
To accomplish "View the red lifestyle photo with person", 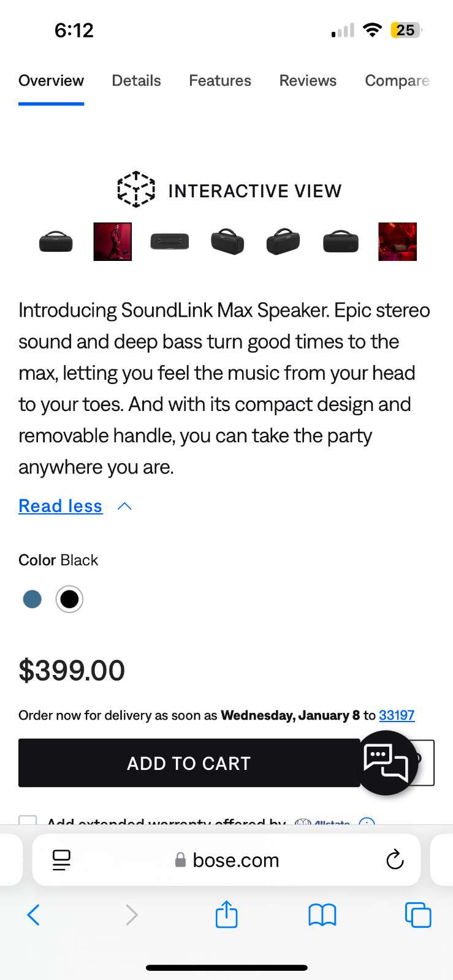I will point(112,242).
